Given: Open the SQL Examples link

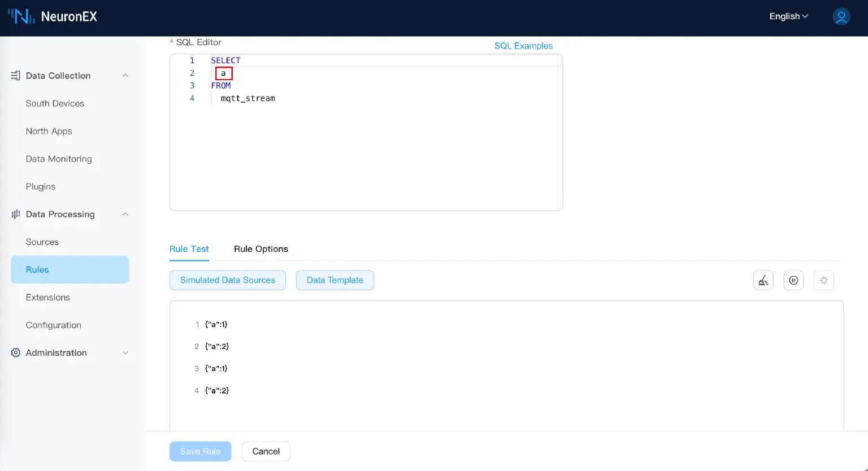Looking at the screenshot, I should 523,46.
